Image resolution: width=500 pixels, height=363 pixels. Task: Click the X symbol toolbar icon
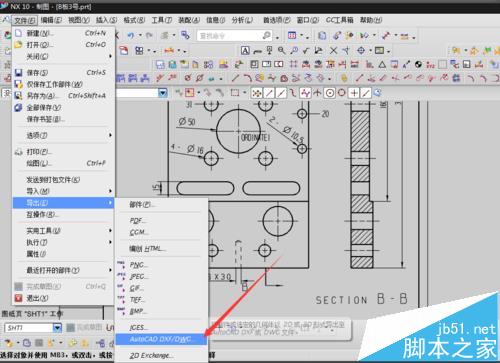point(333,51)
